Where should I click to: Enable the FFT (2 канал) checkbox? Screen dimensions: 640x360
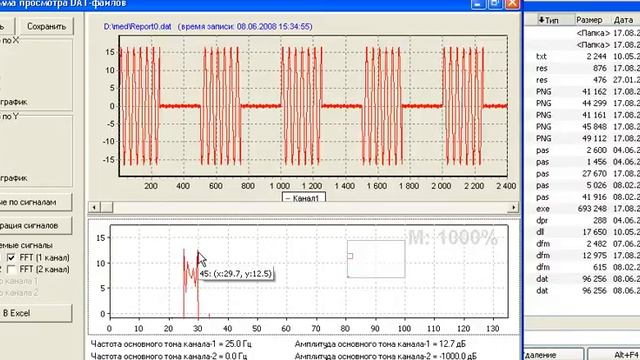click(11, 269)
